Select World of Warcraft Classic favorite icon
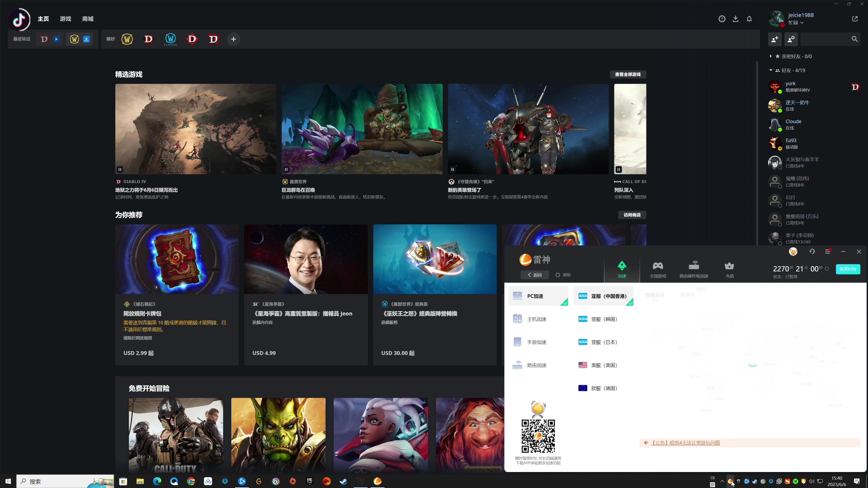 point(171,39)
